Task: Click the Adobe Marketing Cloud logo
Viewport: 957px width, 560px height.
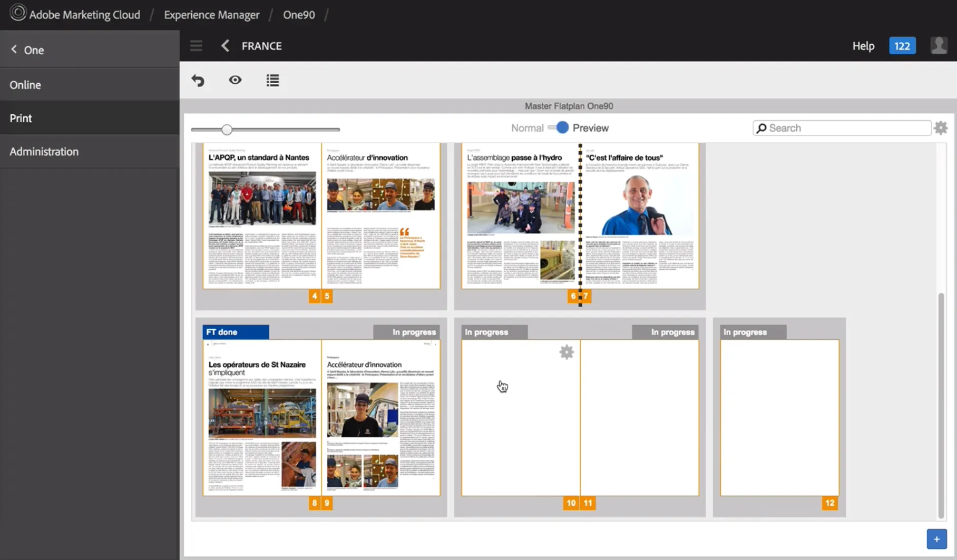Action: 18,13
